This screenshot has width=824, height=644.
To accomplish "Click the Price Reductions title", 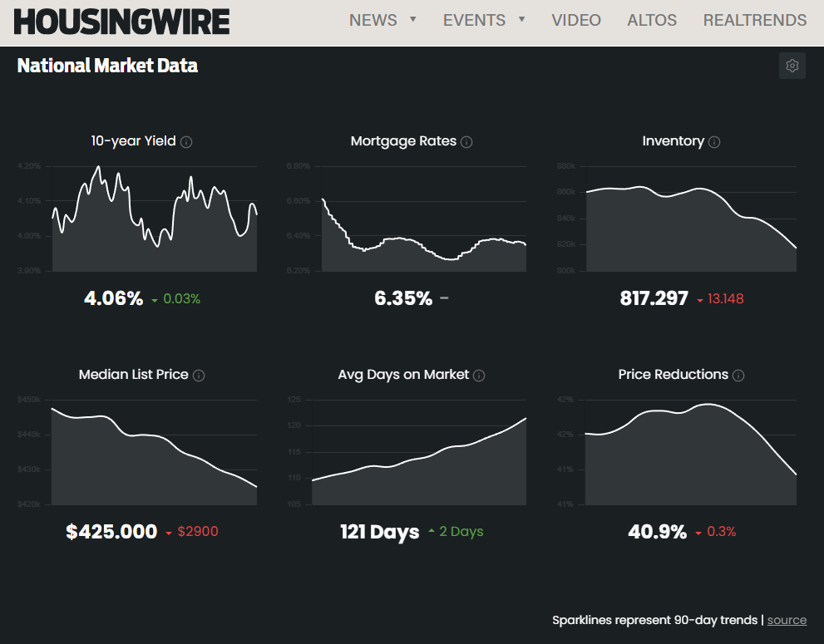I will click(673, 375).
